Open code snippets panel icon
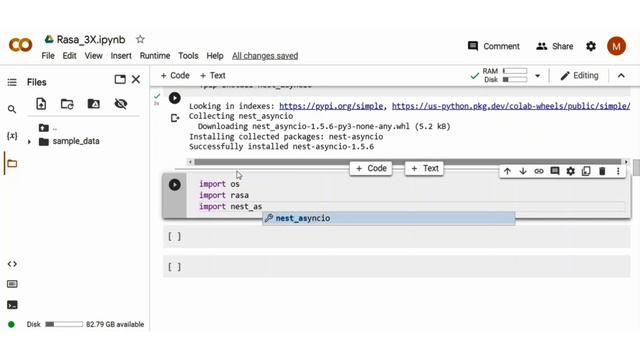This screenshot has width=640, height=360. click(x=12, y=264)
